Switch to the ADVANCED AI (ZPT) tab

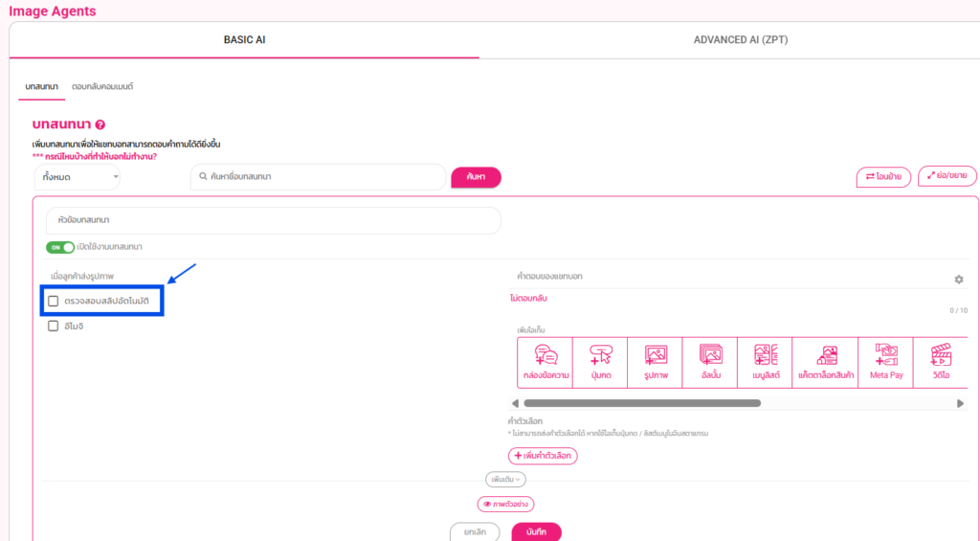click(x=740, y=40)
